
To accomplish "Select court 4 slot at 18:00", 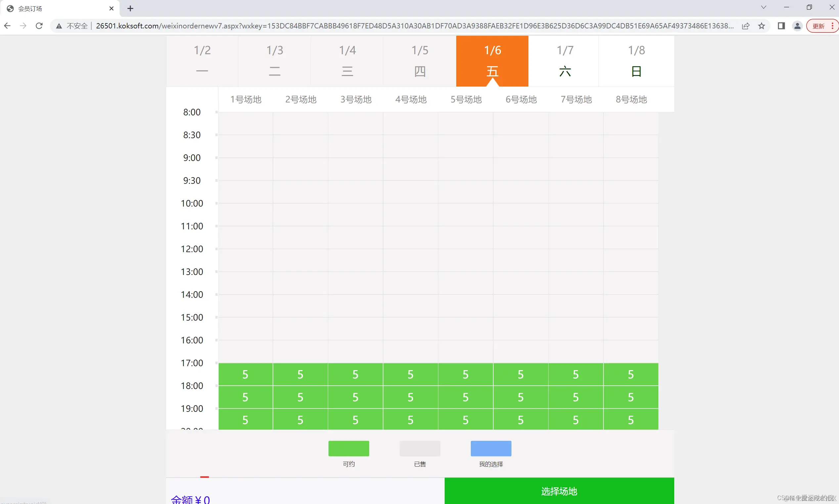I will 410,397.
